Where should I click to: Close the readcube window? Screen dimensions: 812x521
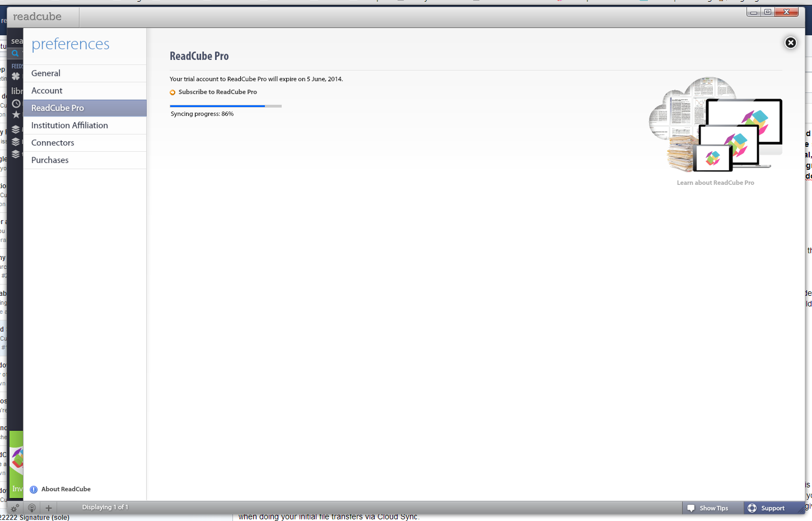click(786, 12)
